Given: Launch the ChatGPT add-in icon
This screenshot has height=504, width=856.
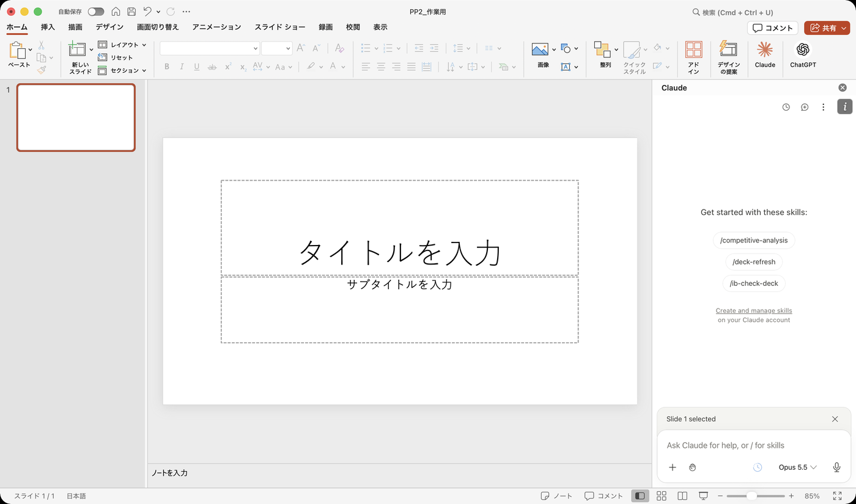Looking at the screenshot, I should pos(803,55).
